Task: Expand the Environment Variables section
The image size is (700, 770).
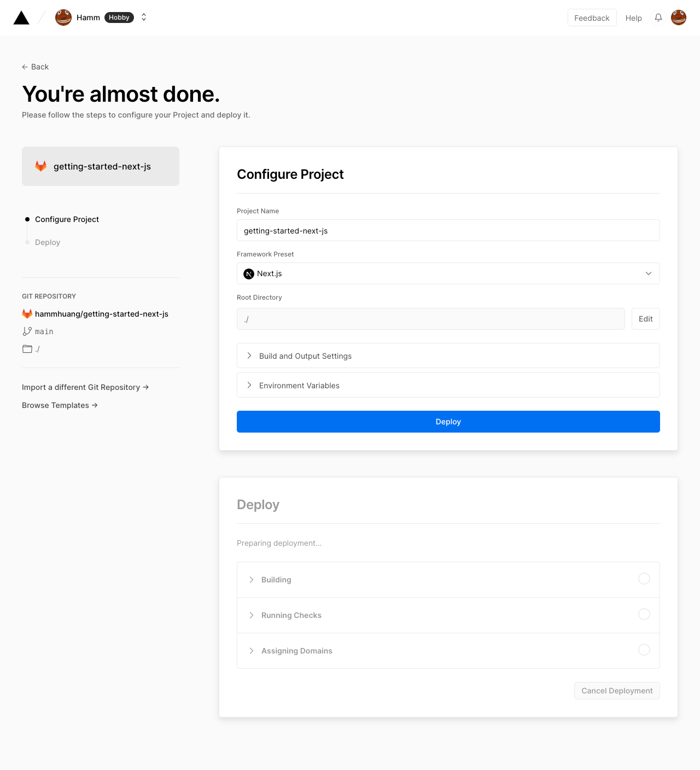Action: [x=448, y=385]
